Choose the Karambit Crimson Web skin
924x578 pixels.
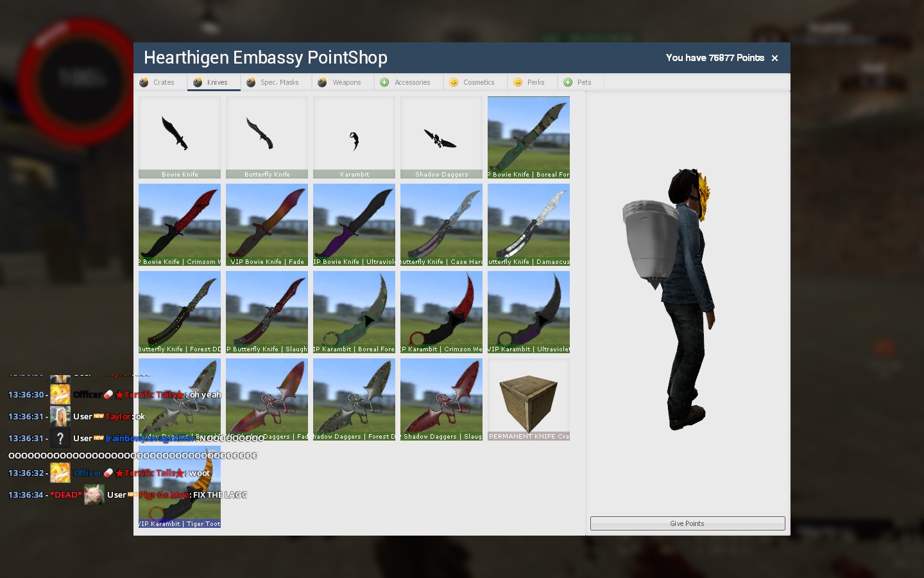coord(441,312)
